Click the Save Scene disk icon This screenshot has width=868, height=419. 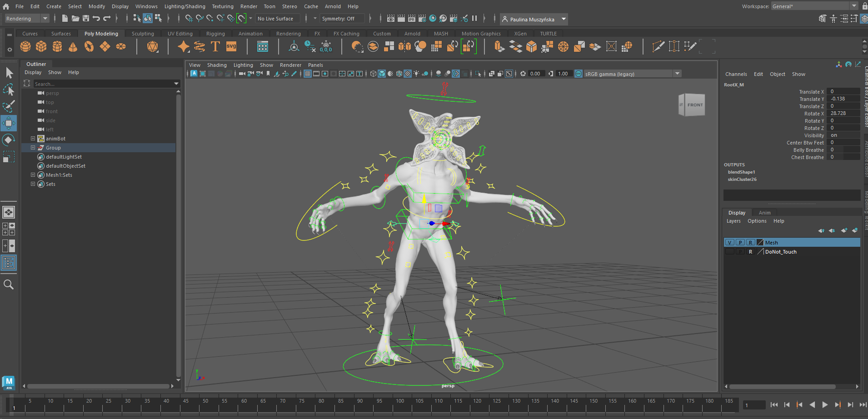click(86, 19)
